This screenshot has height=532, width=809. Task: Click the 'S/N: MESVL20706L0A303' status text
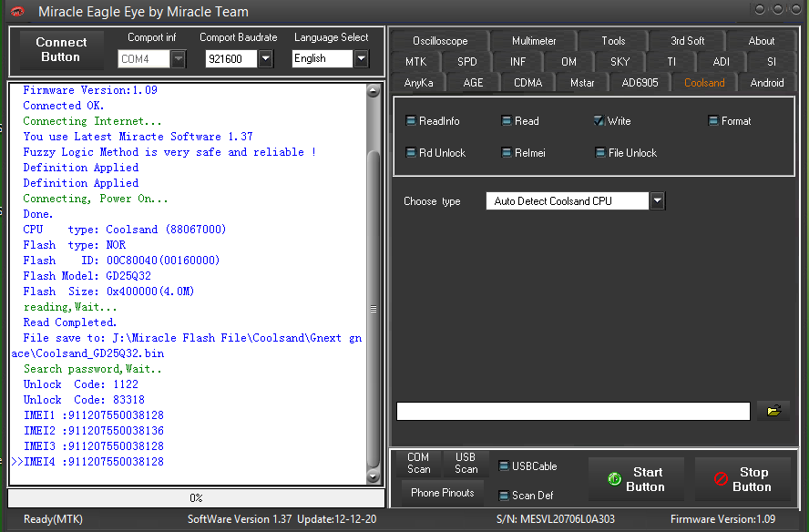click(556, 519)
